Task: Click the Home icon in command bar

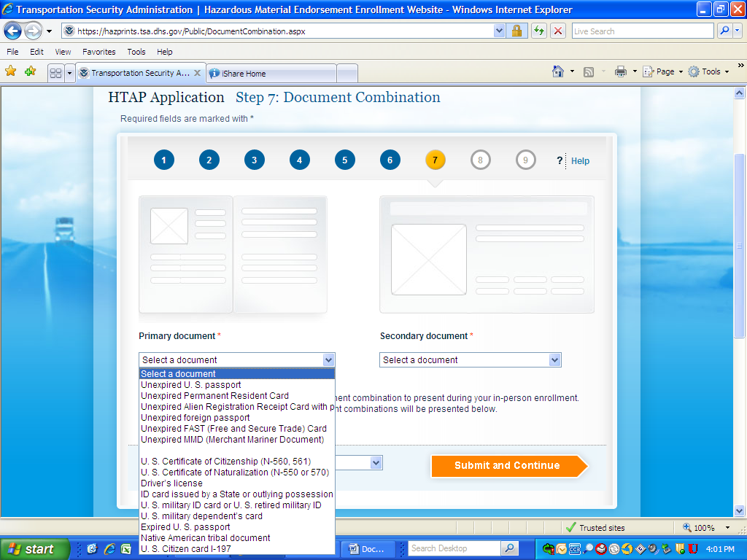Action: tap(558, 72)
